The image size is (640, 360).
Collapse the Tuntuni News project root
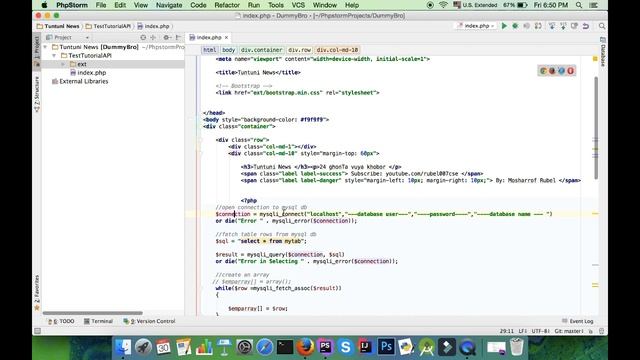pyautogui.click(x=45, y=47)
